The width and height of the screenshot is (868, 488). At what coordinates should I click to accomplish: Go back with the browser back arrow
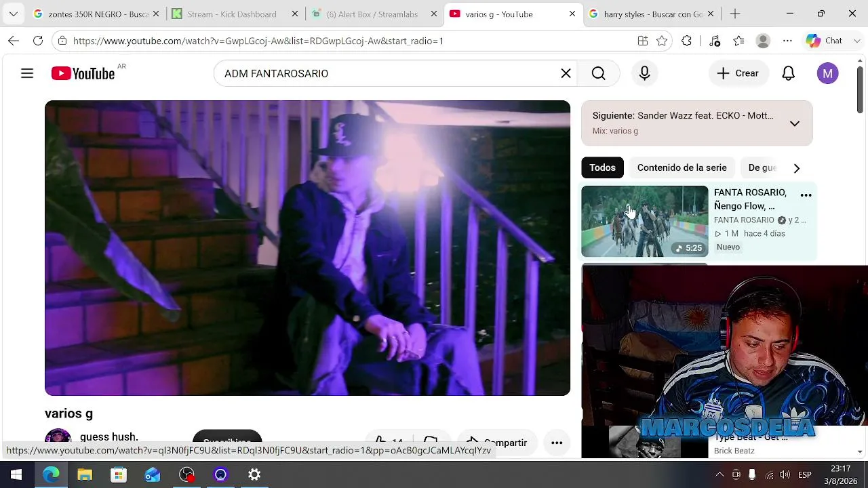click(14, 41)
